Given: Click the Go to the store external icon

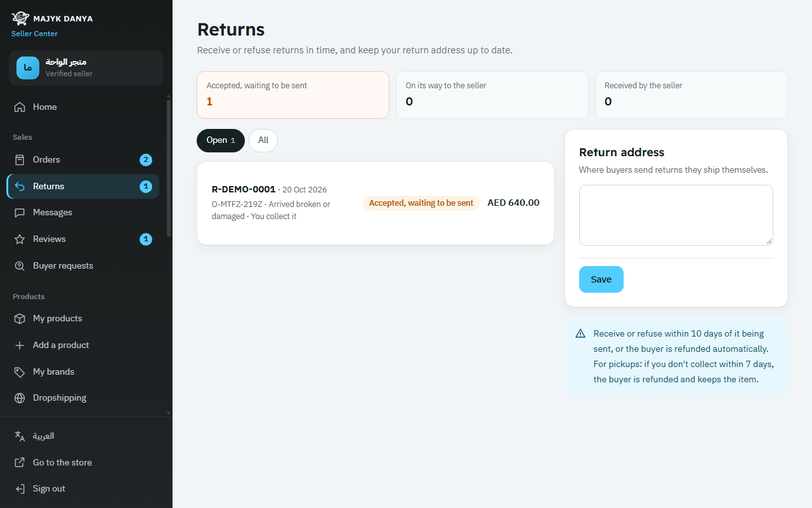Looking at the screenshot, I should click(x=20, y=463).
